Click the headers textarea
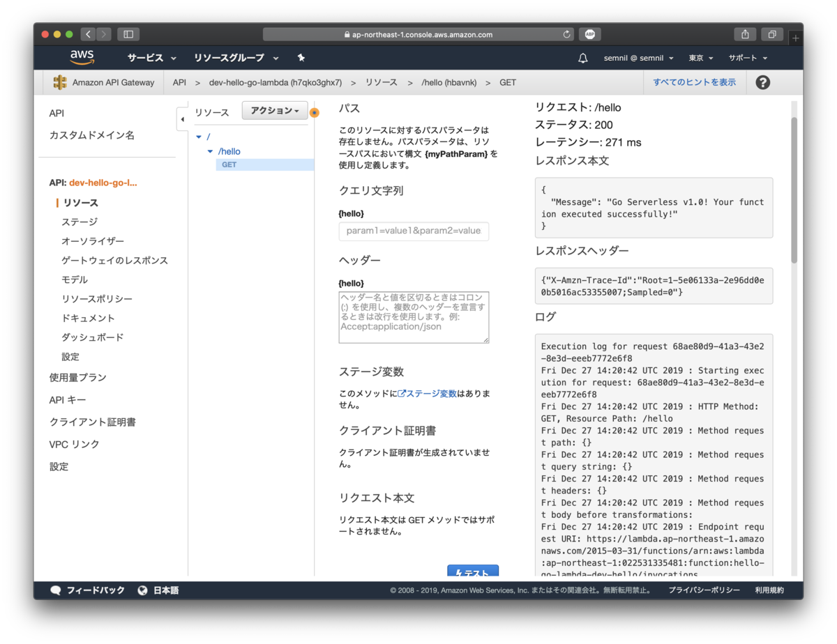Viewport: 837px width, 644px height. 414,317
